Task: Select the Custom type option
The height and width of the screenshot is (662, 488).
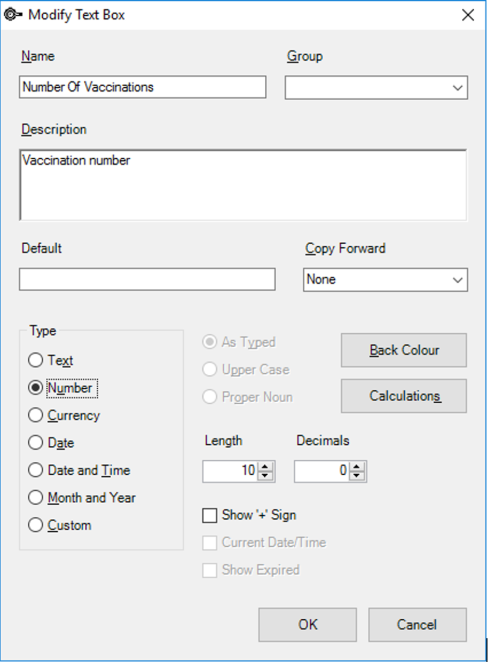Action: pyautogui.click(x=35, y=525)
